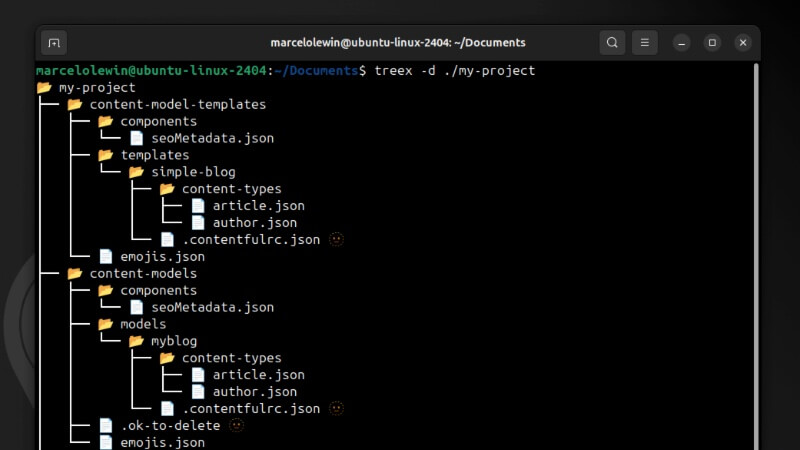Click the content-model-templates folder icon
Screen dimensions: 800x450
coord(75,105)
